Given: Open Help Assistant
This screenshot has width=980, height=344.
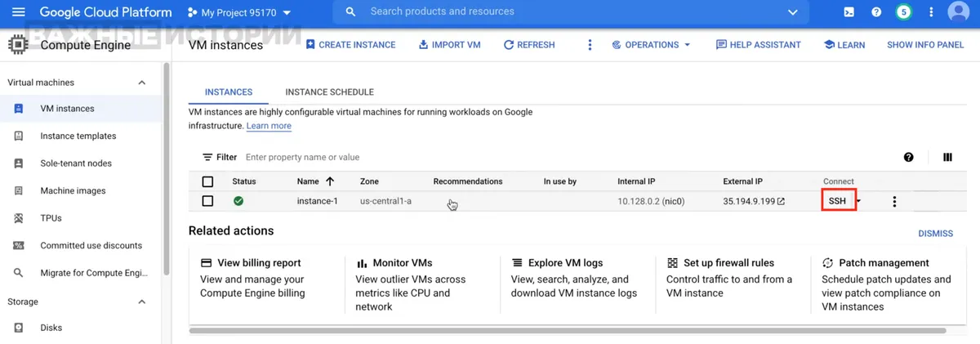Looking at the screenshot, I should pos(758,45).
